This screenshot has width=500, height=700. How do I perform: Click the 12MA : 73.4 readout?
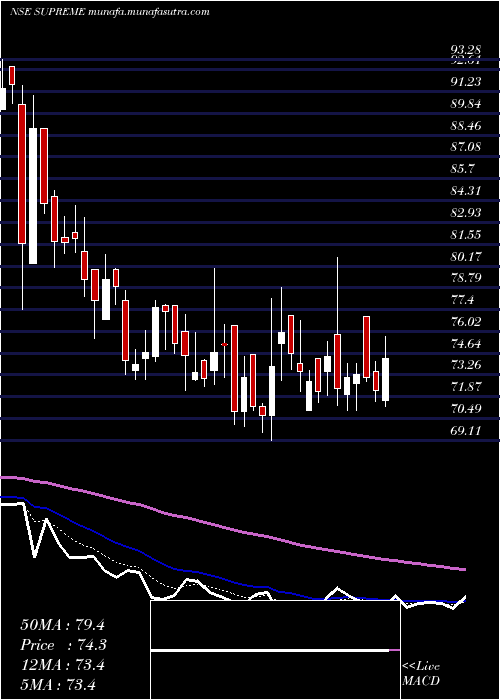click(62, 664)
